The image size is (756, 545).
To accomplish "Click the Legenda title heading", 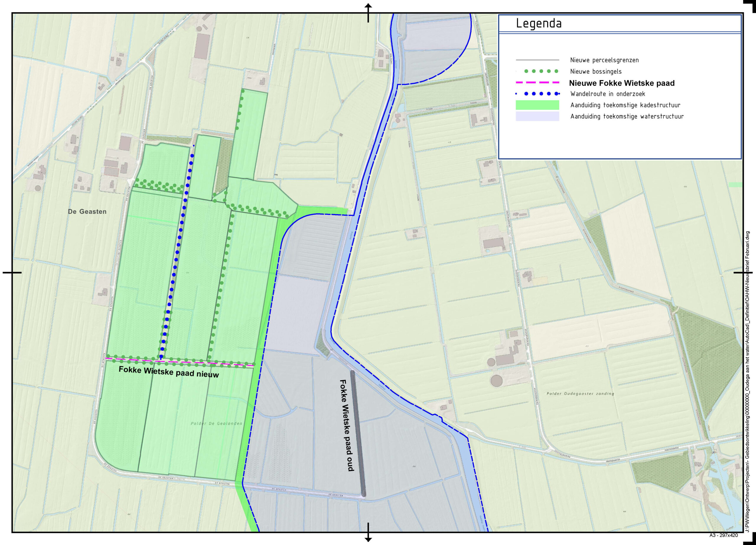I will [539, 23].
